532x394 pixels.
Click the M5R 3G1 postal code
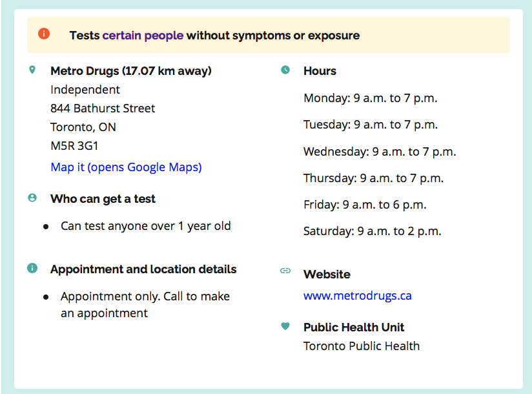(x=74, y=145)
